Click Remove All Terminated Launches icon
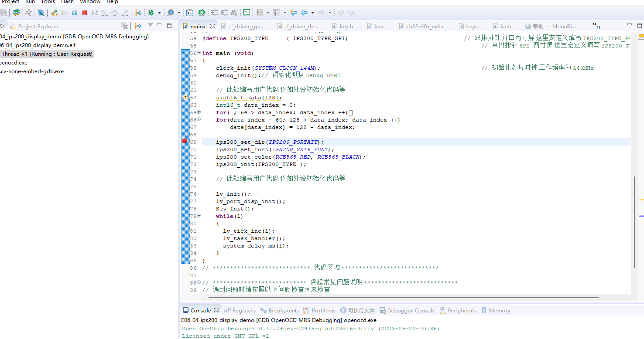The height and width of the screenshot is (339, 644). pyautogui.click(x=124, y=26)
